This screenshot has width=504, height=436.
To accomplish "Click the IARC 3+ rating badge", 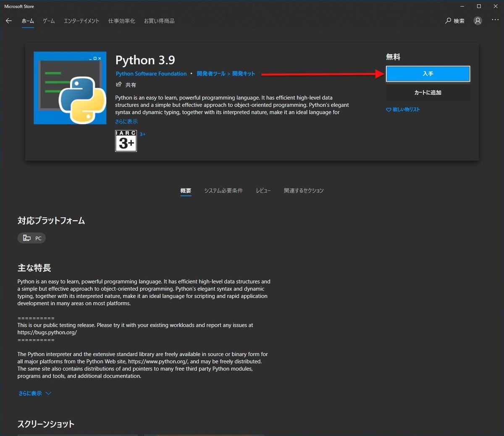I will pyautogui.click(x=126, y=141).
